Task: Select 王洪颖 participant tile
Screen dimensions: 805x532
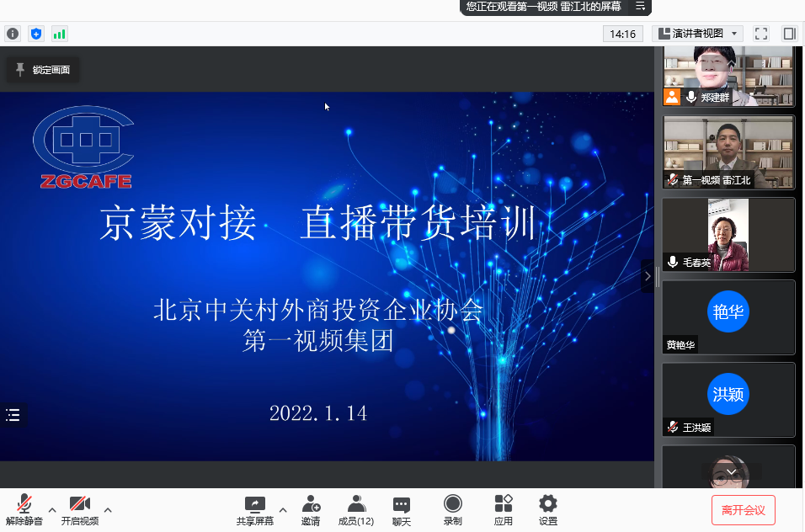Action: tap(728, 400)
